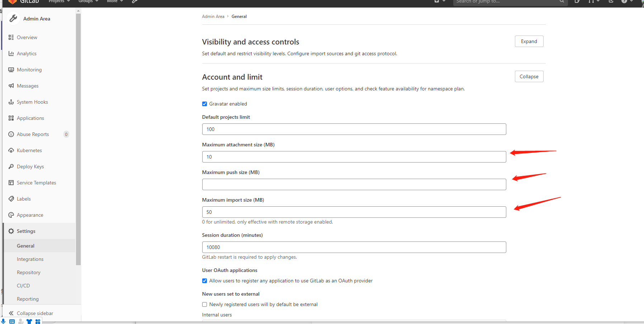
Task: Focus the Maximum attachment size field
Action: point(354,157)
